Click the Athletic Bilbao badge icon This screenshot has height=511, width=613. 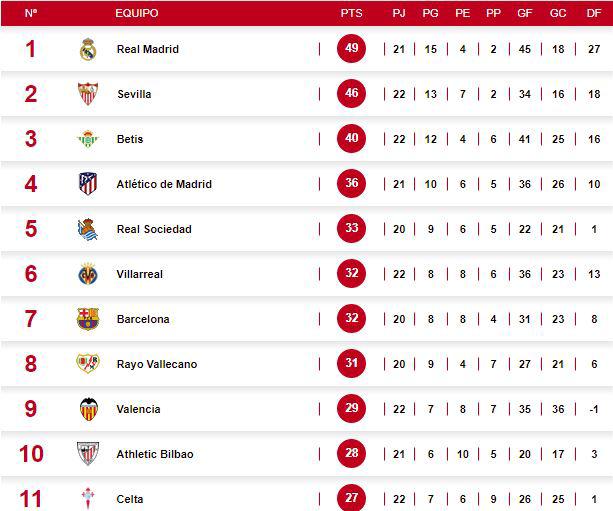click(88, 454)
